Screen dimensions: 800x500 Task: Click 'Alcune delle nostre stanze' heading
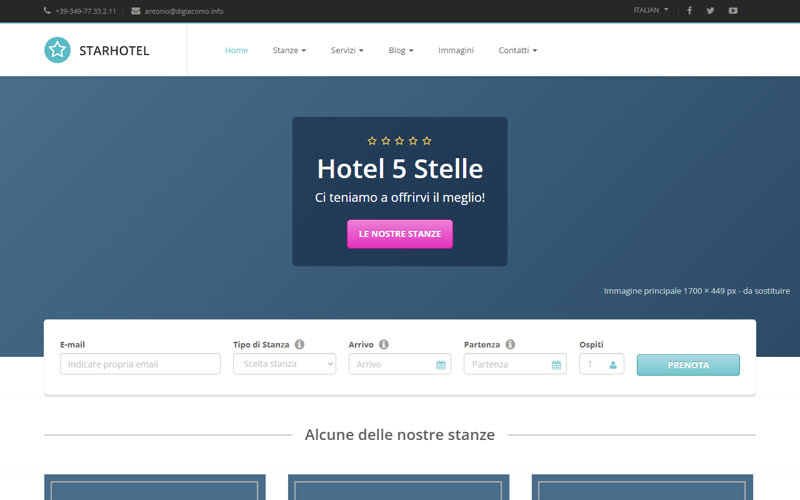(x=399, y=435)
